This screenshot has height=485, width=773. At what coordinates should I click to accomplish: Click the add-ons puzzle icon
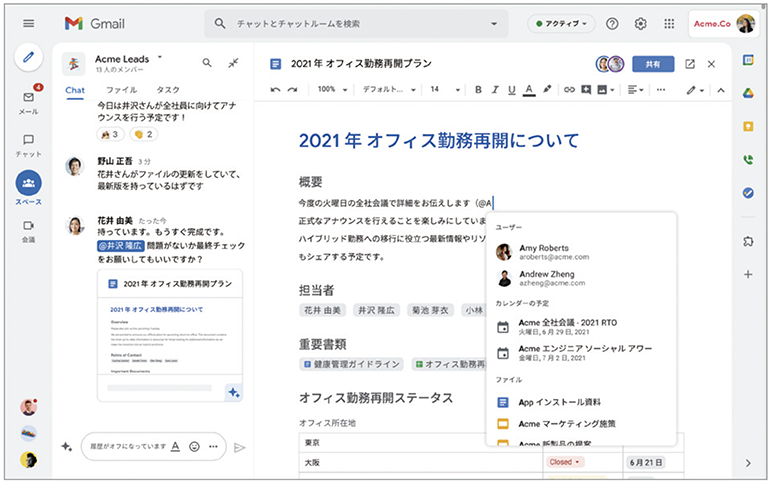click(748, 241)
